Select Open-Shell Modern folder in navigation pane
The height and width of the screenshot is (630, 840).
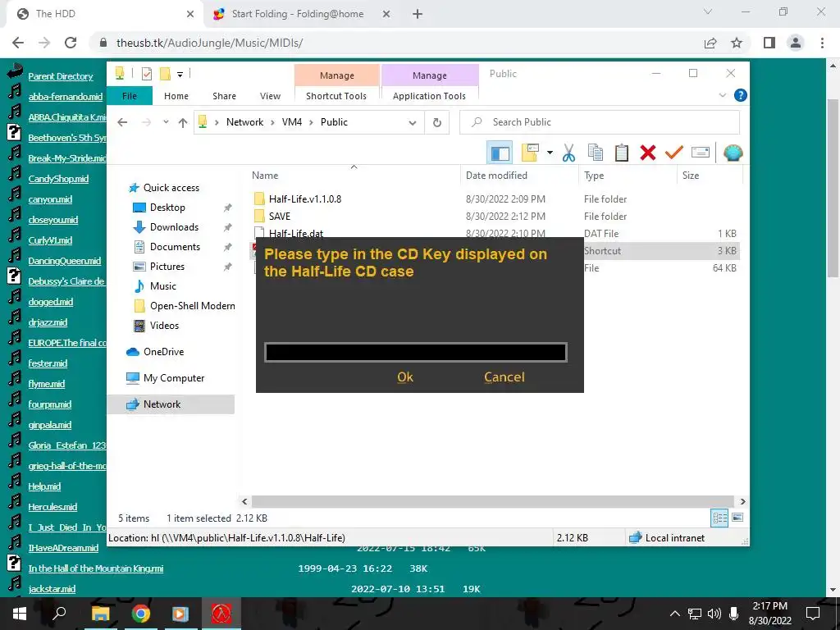(x=192, y=306)
